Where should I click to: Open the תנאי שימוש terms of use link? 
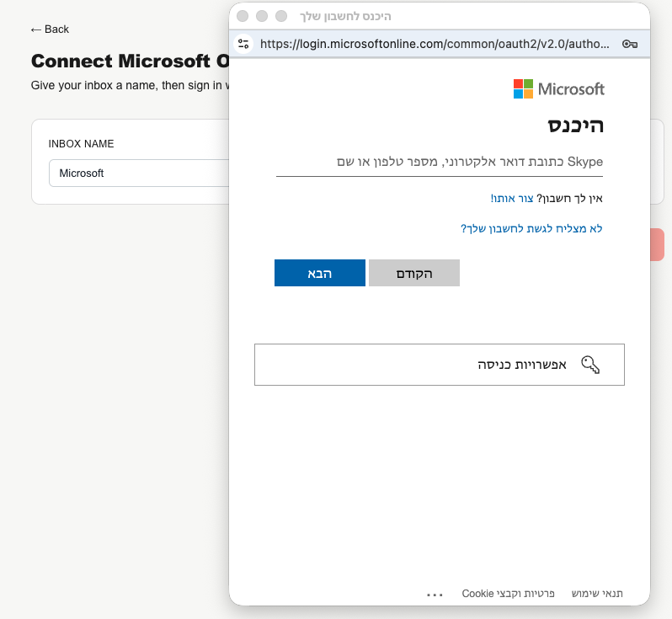coord(597,594)
